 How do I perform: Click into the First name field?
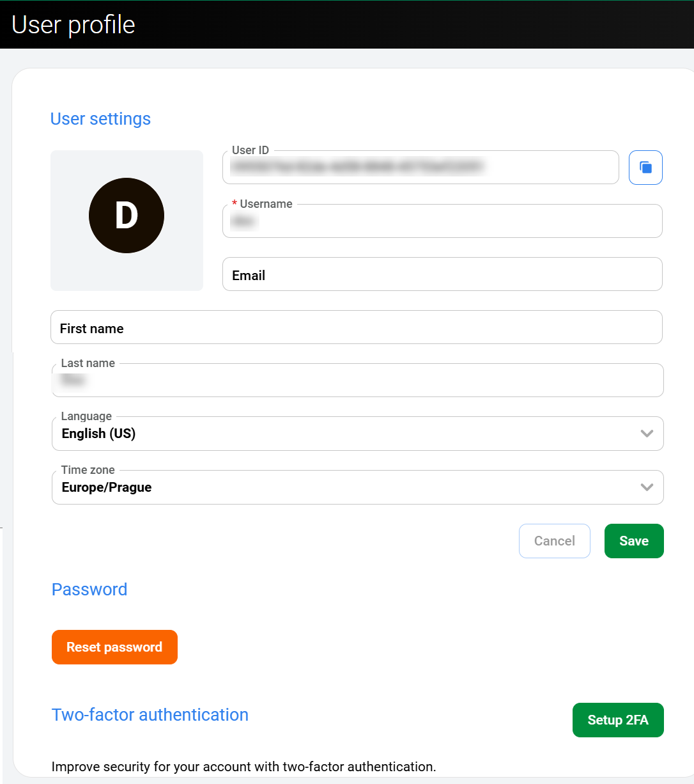tap(356, 328)
